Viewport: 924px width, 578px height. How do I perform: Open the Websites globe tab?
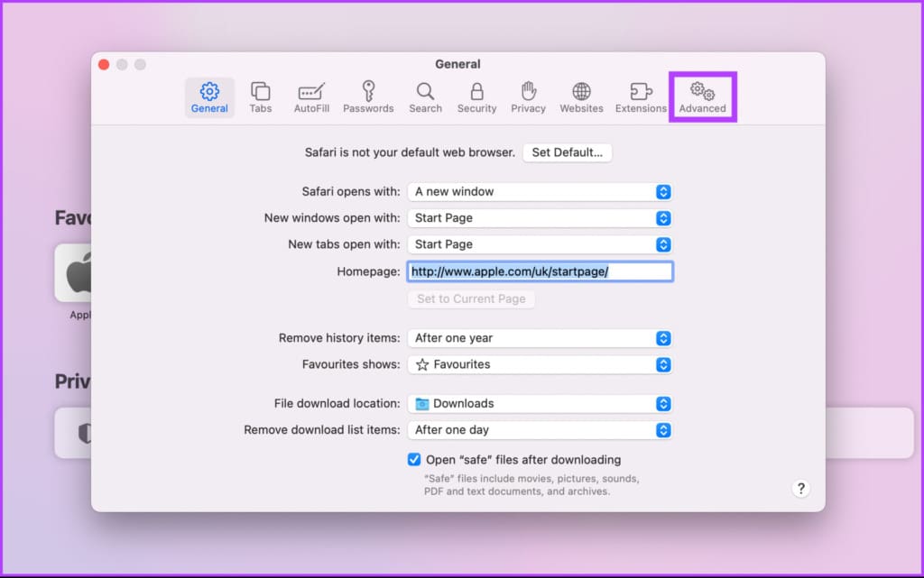click(x=581, y=97)
